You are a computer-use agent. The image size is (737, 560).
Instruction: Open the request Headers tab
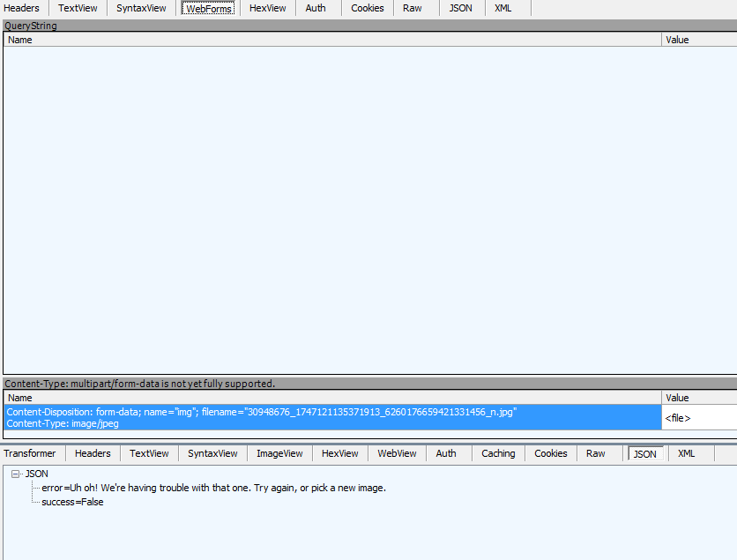pyautogui.click(x=22, y=8)
